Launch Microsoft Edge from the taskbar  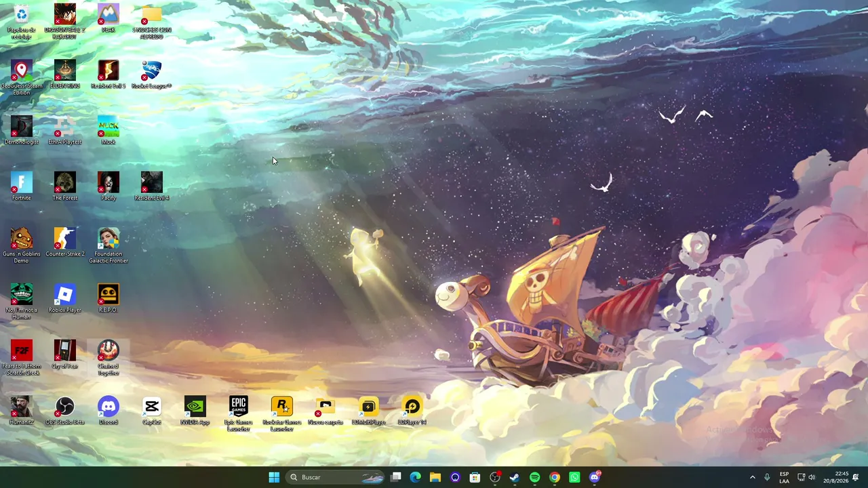click(416, 477)
